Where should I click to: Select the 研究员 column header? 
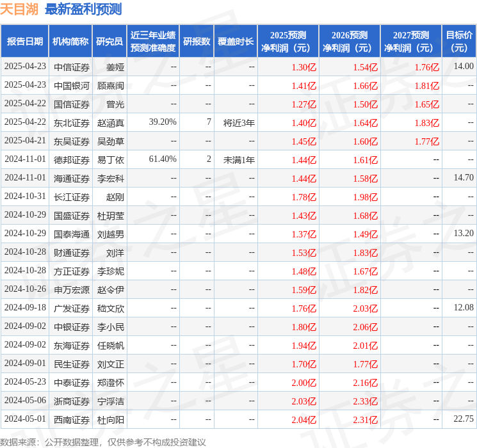coord(109,42)
